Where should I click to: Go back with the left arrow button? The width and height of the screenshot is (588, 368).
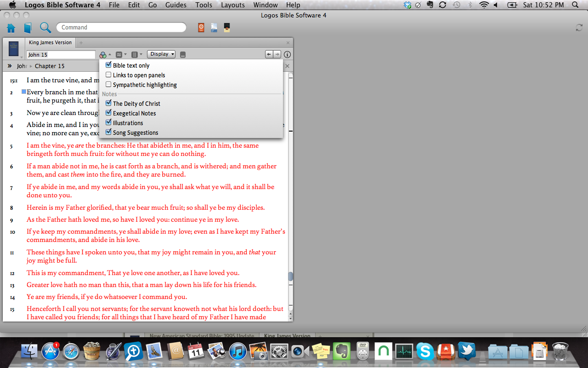pyautogui.click(x=269, y=54)
